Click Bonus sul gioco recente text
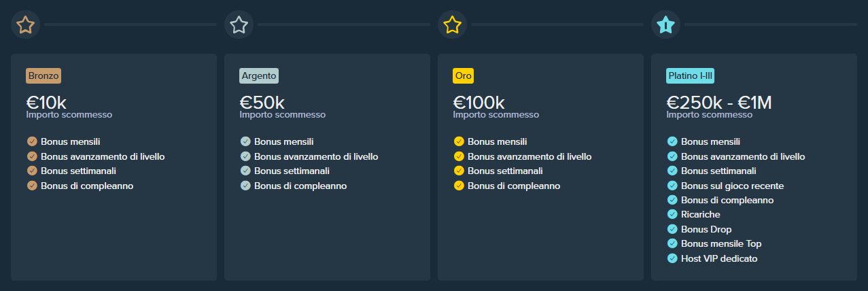 tap(732, 186)
